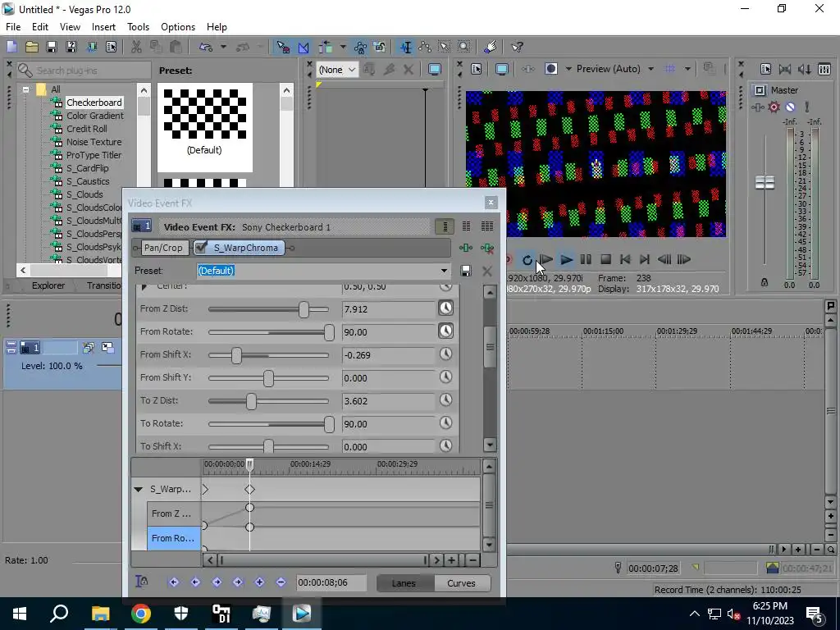
Task: Uncheck the S_WarpChroma effect checkbox
Action: point(202,248)
